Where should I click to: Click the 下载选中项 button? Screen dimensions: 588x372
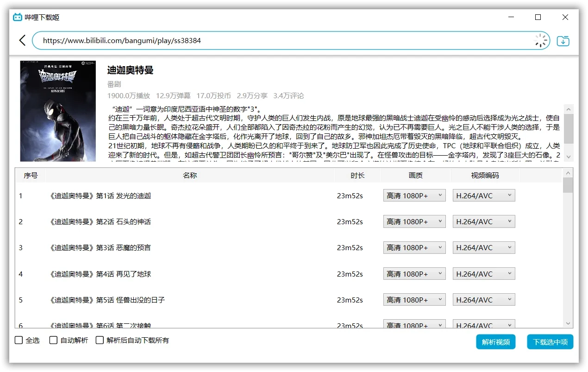click(550, 342)
